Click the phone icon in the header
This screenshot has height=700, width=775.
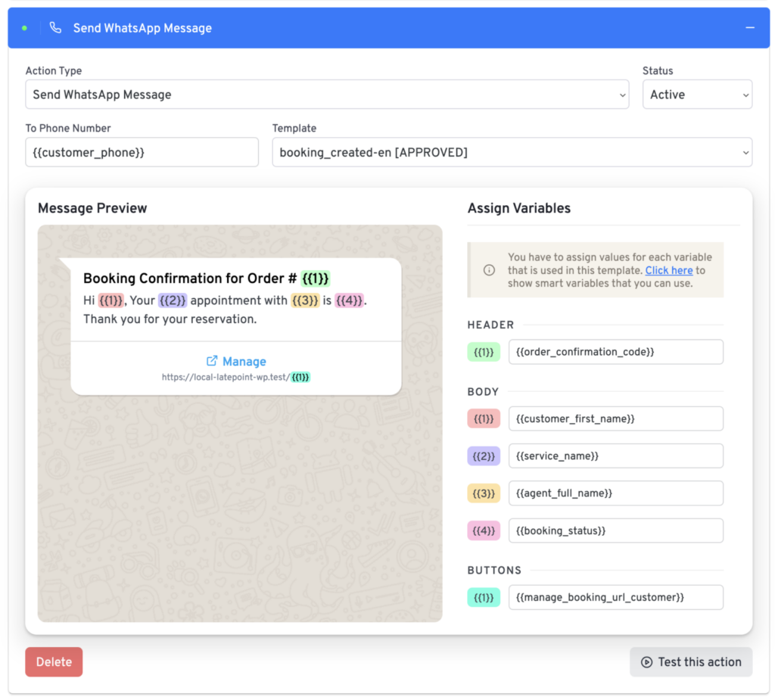55,28
